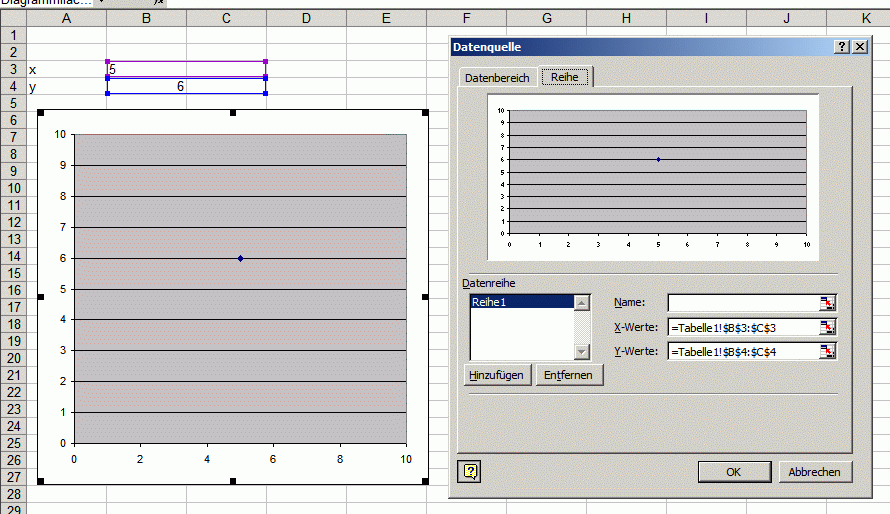Select column header B
The image size is (890, 514).
pyautogui.click(x=146, y=18)
